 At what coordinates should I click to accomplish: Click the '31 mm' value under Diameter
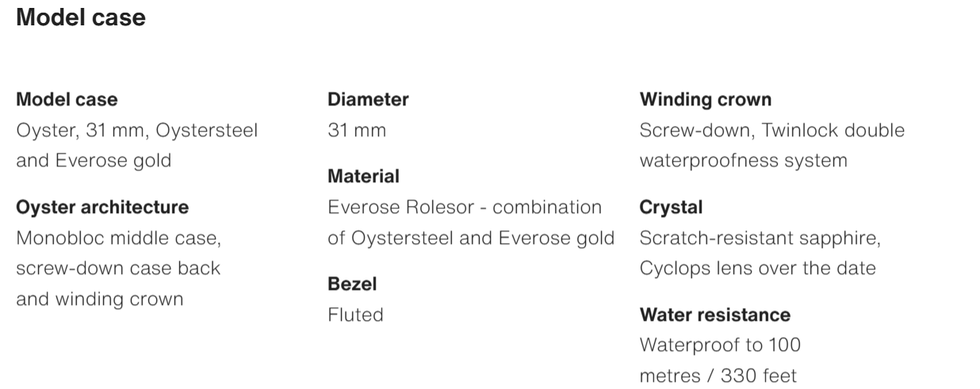pos(357,130)
